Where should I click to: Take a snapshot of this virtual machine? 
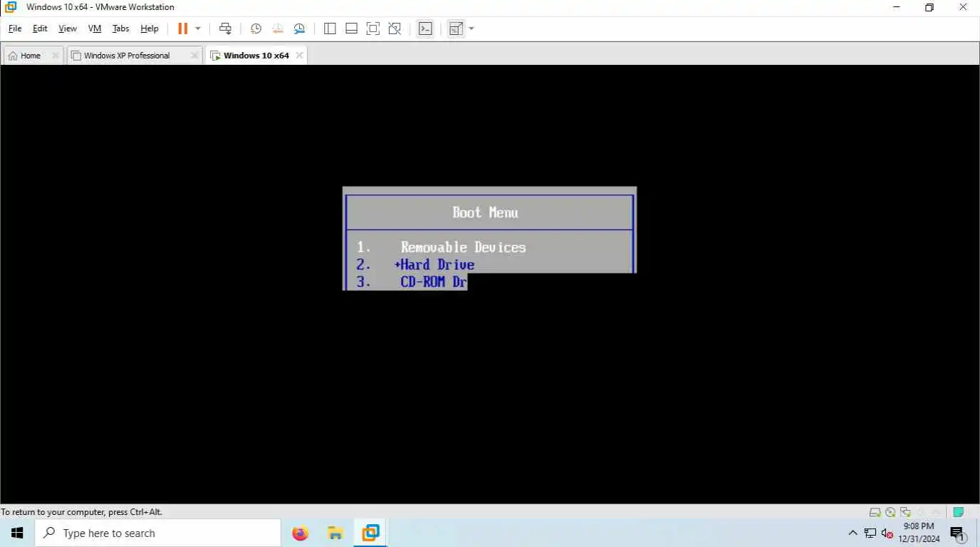[256, 28]
